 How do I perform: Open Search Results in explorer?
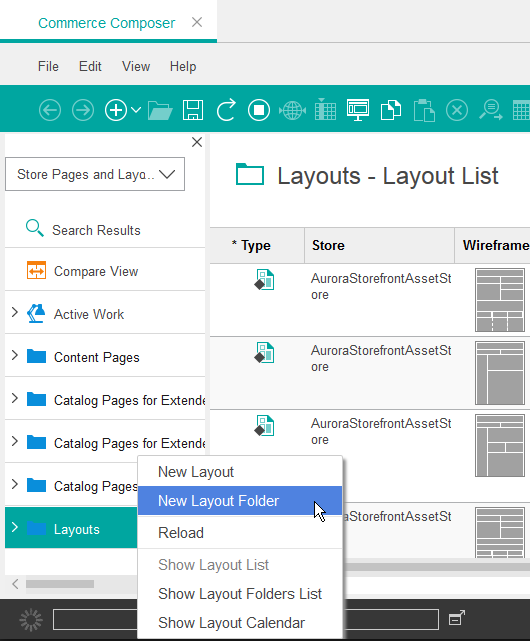pos(96,230)
